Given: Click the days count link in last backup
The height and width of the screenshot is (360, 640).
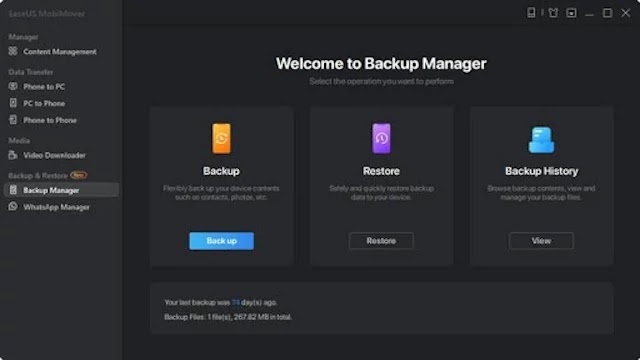Looking at the screenshot, I should pyautogui.click(x=236, y=302).
